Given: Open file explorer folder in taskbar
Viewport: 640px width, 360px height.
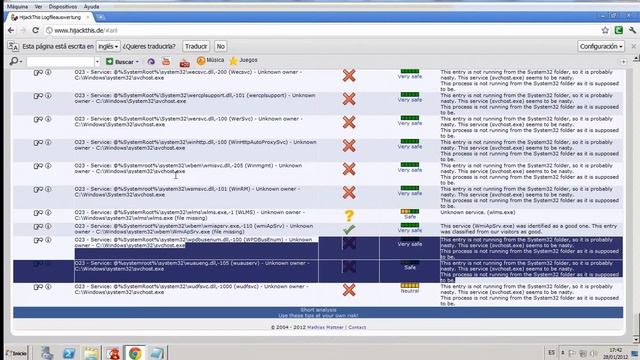Looking at the screenshot, I should [x=91, y=353].
